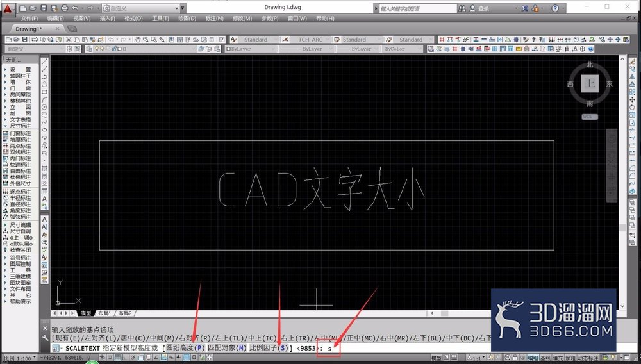Close the command line panel X
Image resolution: width=641 pixels, height=364 pixels.
pos(45,329)
